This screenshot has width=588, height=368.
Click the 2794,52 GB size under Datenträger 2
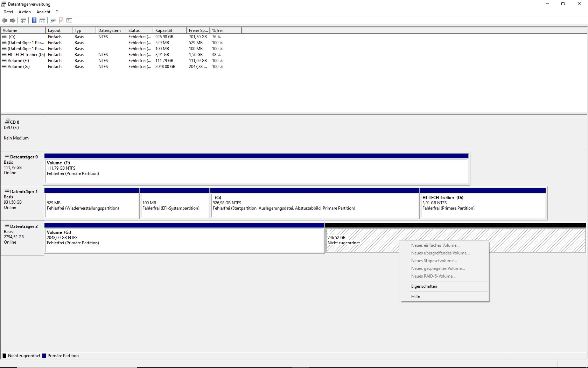coord(14,237)
